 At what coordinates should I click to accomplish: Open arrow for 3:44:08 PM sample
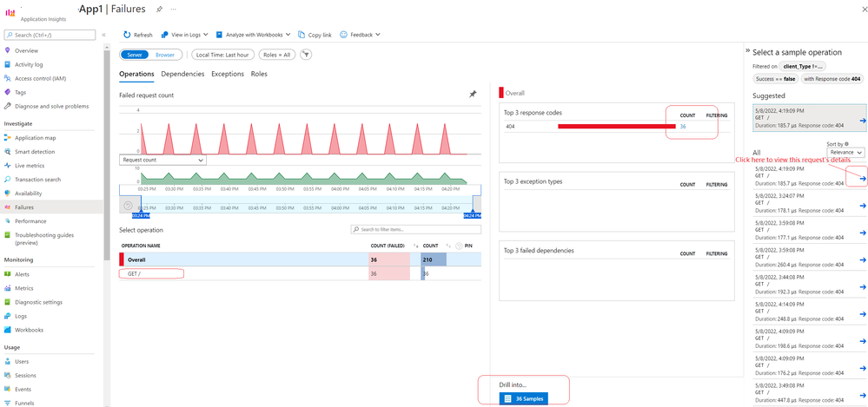pyautogui.click(x=863, y=286)
